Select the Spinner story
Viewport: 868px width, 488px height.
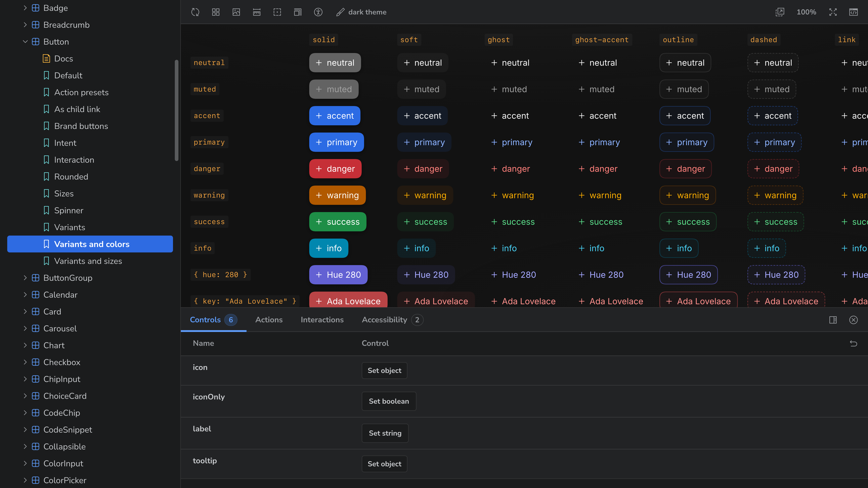pos(90,210)
